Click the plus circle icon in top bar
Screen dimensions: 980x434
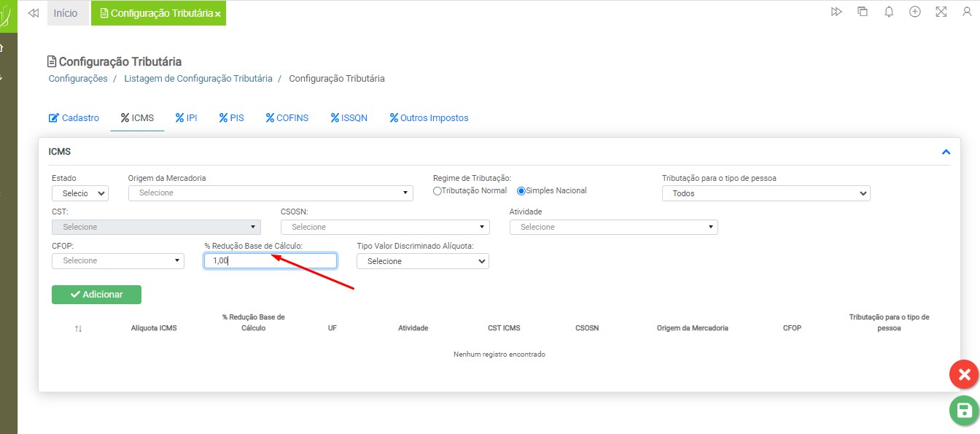pos(914,12)
